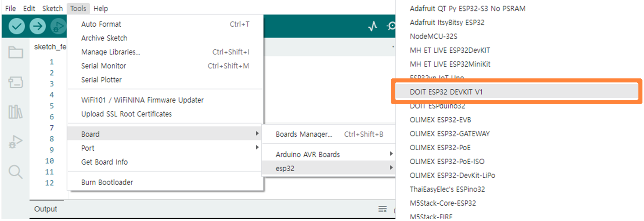
Task: Open the Search sidebar icon
Action: coord(16,171)
